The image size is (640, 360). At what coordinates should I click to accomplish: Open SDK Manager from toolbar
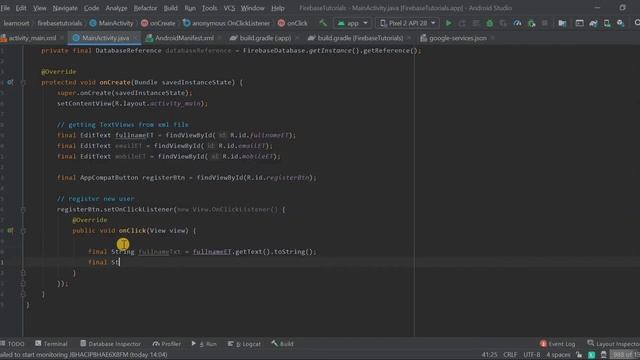620,23
